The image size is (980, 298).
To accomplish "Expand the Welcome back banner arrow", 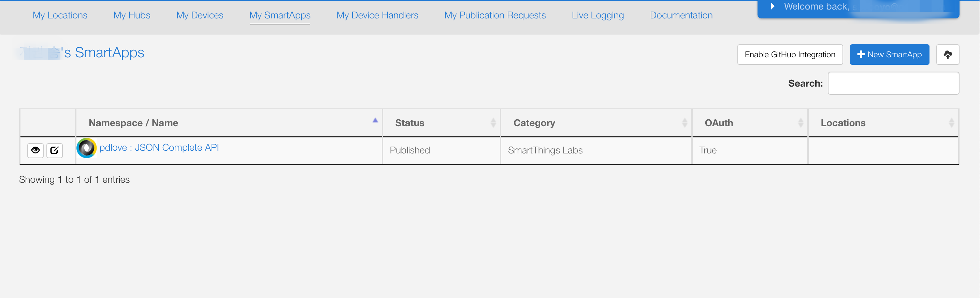I will coord(773,6).
